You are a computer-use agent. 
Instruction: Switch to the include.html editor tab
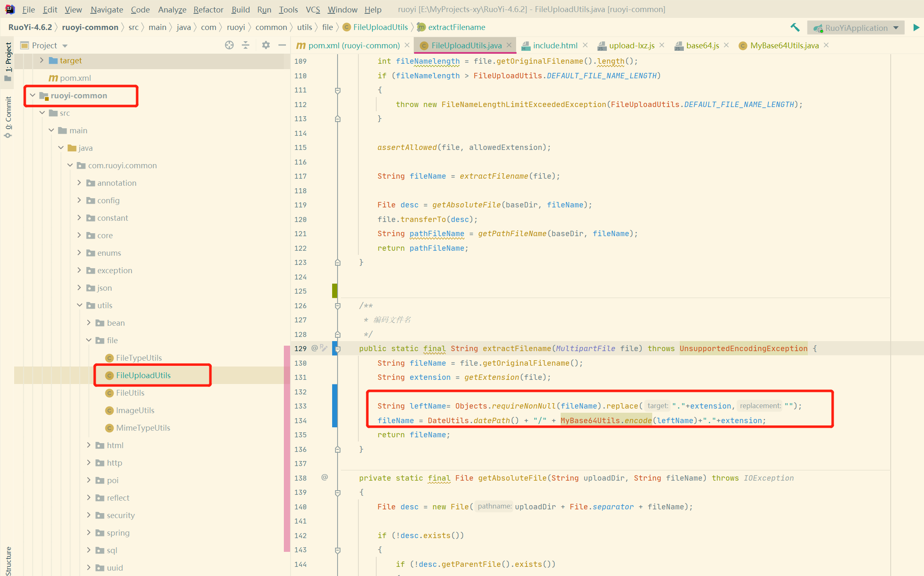pos(555,45)
